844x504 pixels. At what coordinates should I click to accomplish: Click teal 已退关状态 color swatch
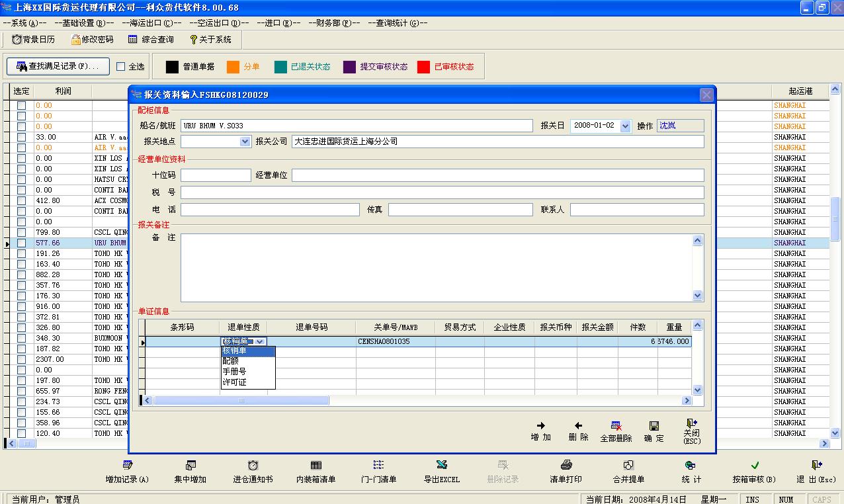click(x=280, y=67)
